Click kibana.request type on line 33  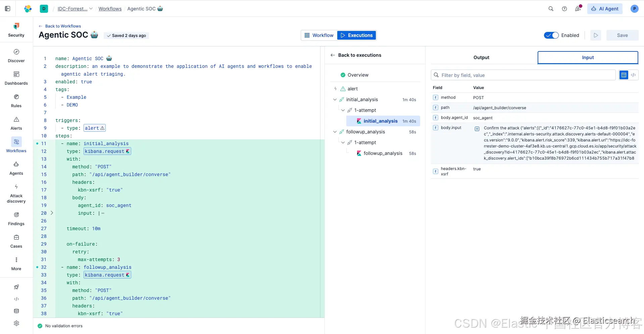click(x=107, y=275)
